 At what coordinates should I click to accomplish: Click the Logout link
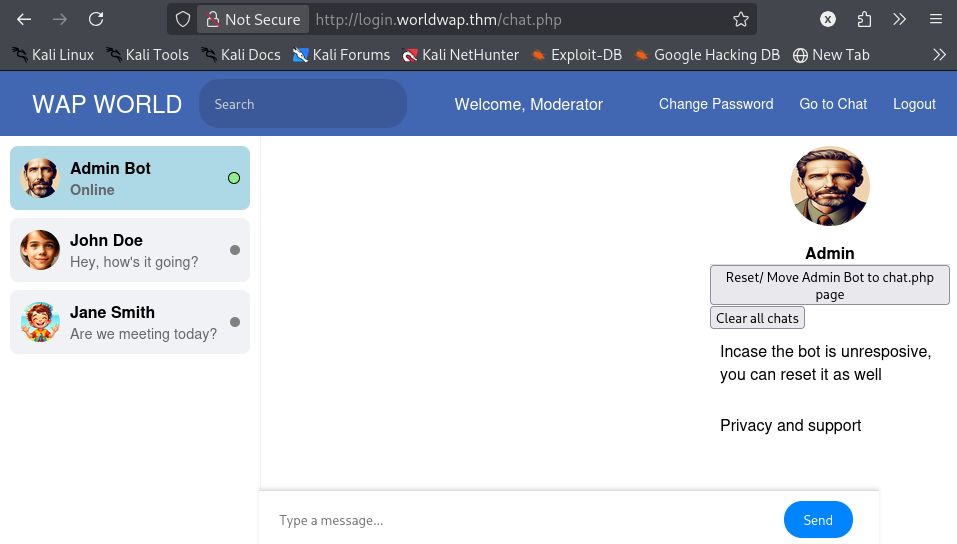(914, 104)
